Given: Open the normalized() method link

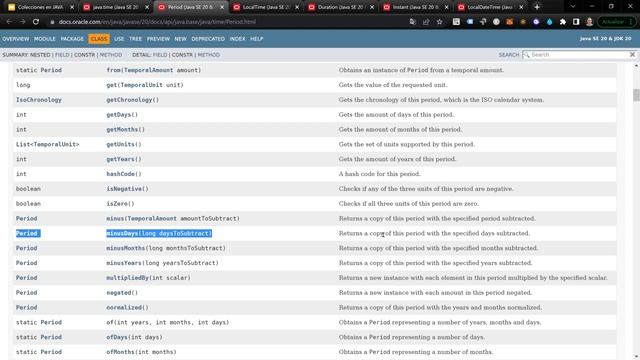Looking at the screenshot, I should (x=127, y=307).
